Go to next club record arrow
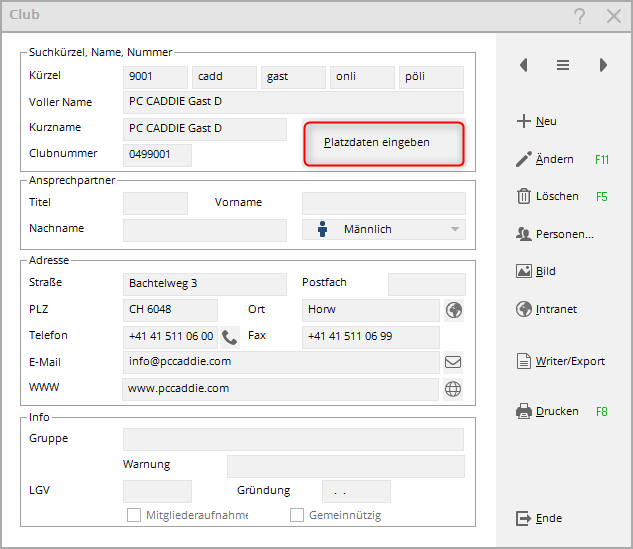 coord(603,65)
